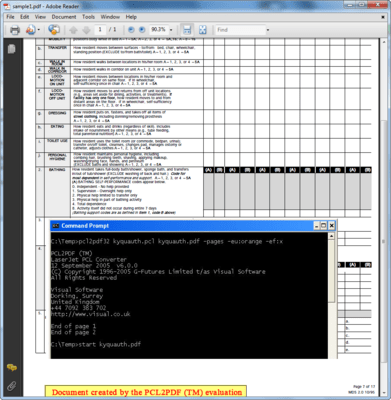Open the Edit menu
The image size is (391, 400).
click(25, 17)
